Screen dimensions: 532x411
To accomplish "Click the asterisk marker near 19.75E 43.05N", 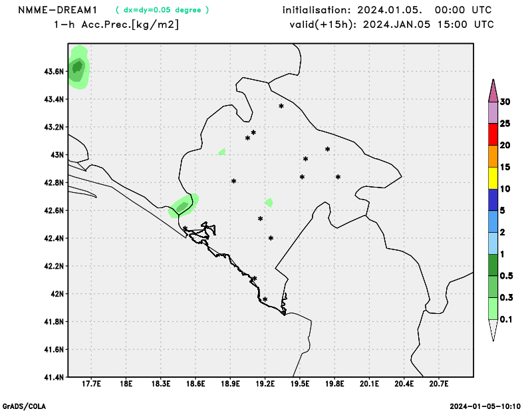I will pos(327,149).
